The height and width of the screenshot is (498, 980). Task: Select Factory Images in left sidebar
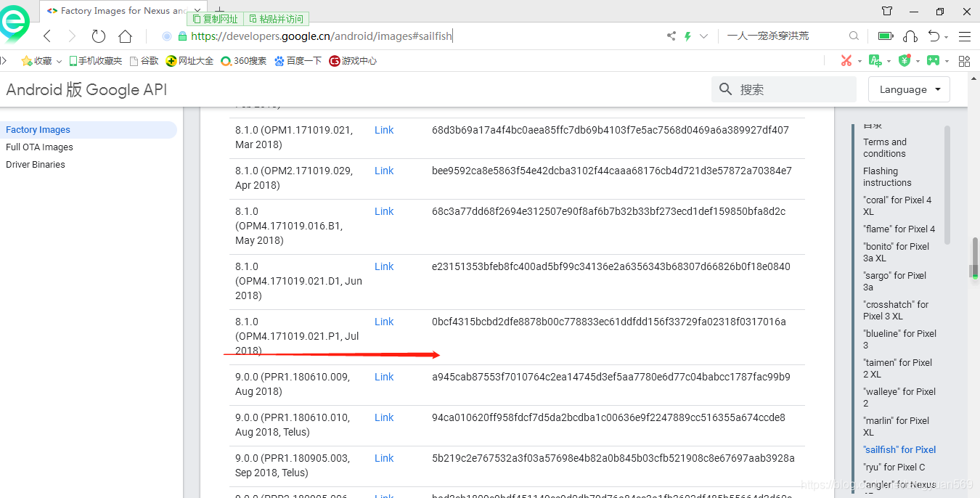click(89, 130)
